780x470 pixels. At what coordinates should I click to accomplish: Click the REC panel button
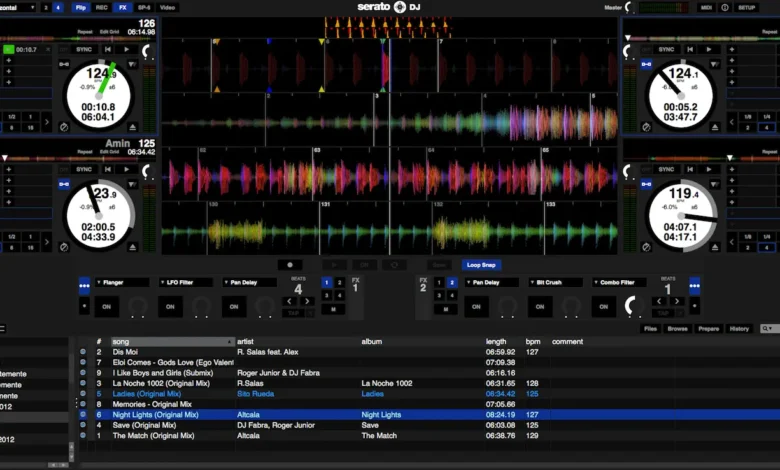coord(101,7)
